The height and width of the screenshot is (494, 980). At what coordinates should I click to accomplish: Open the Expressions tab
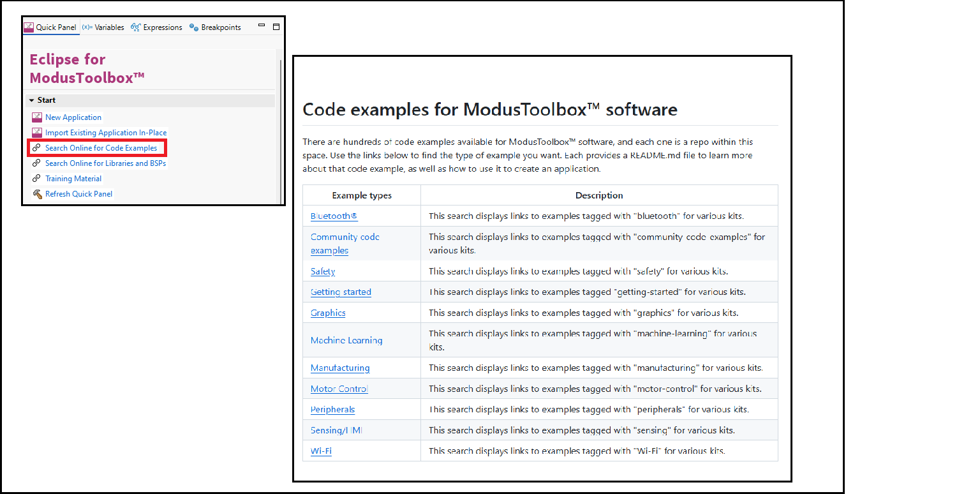[156, 27]
